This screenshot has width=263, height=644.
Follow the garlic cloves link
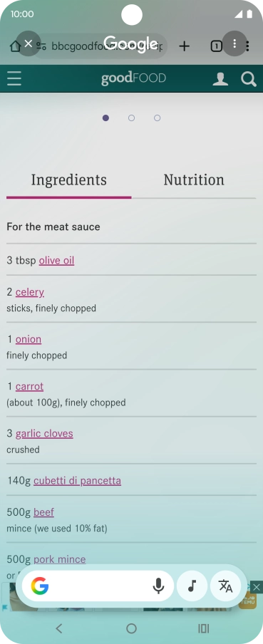point(44,434)
